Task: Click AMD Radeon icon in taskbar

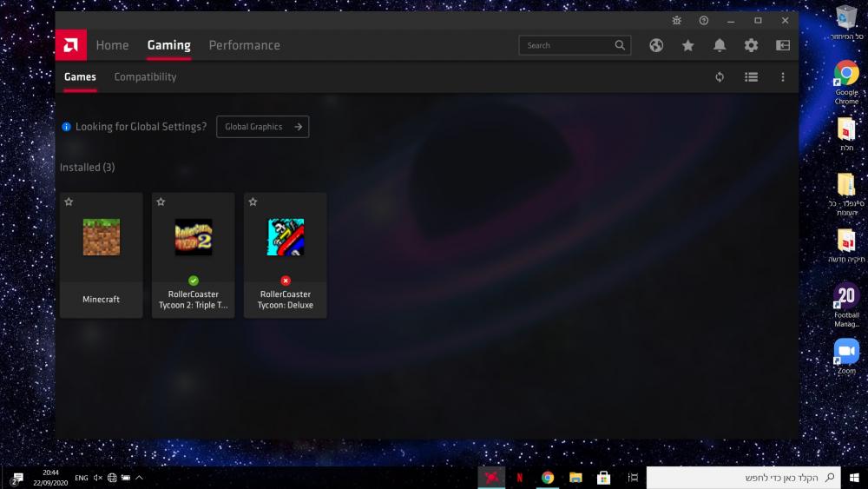Action: point(491,478)
